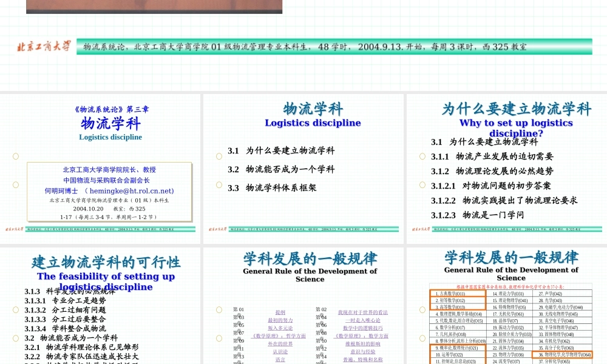Open the '意识与经验' hyperlink
The image size is (607, 364).
[363, 352]
